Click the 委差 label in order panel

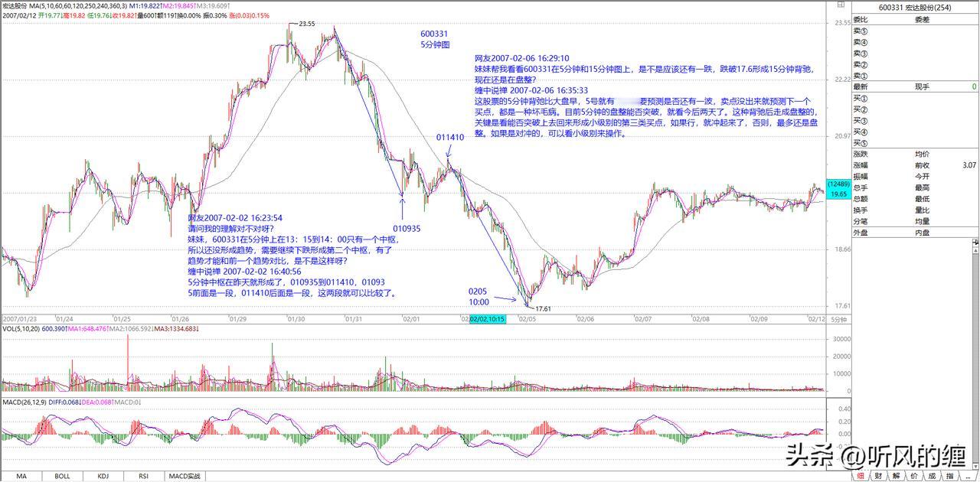922,21
